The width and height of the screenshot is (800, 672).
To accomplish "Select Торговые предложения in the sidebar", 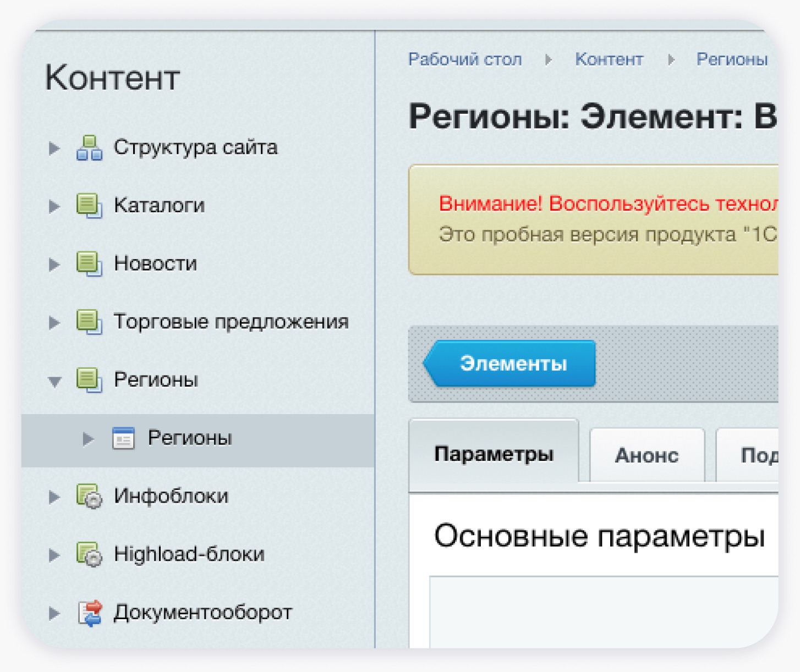I will tap(231, 322).
